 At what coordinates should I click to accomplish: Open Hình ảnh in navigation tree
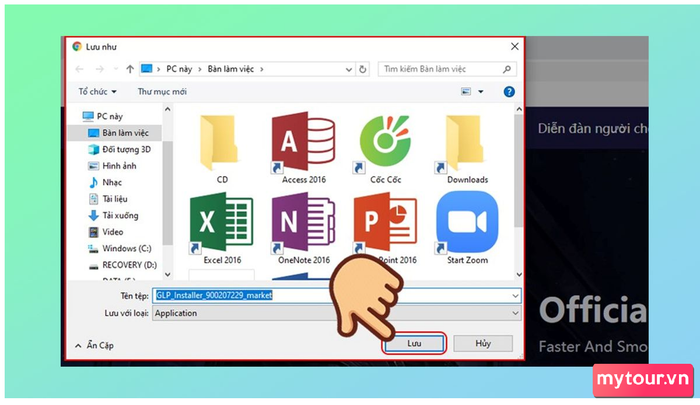click(112, 166)
